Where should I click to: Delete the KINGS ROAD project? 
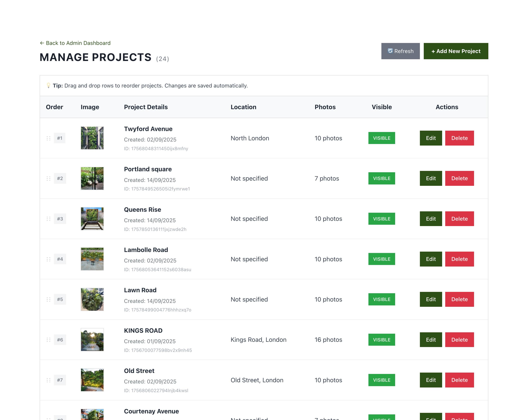coord(459,340)
